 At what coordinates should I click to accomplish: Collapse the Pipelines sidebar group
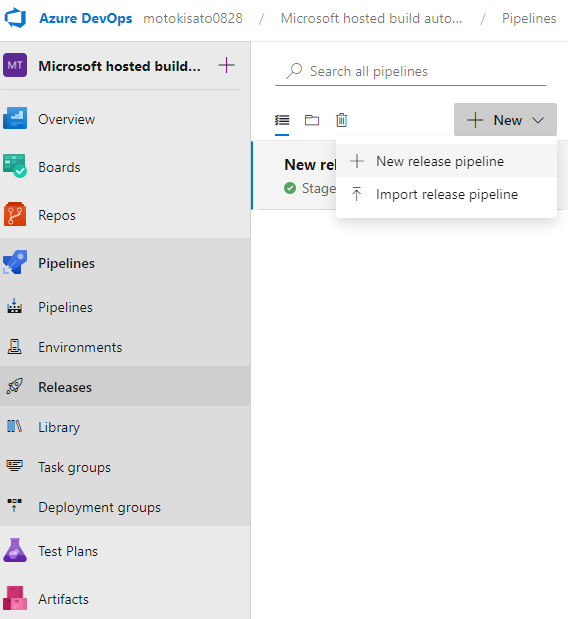coord(125,263)
